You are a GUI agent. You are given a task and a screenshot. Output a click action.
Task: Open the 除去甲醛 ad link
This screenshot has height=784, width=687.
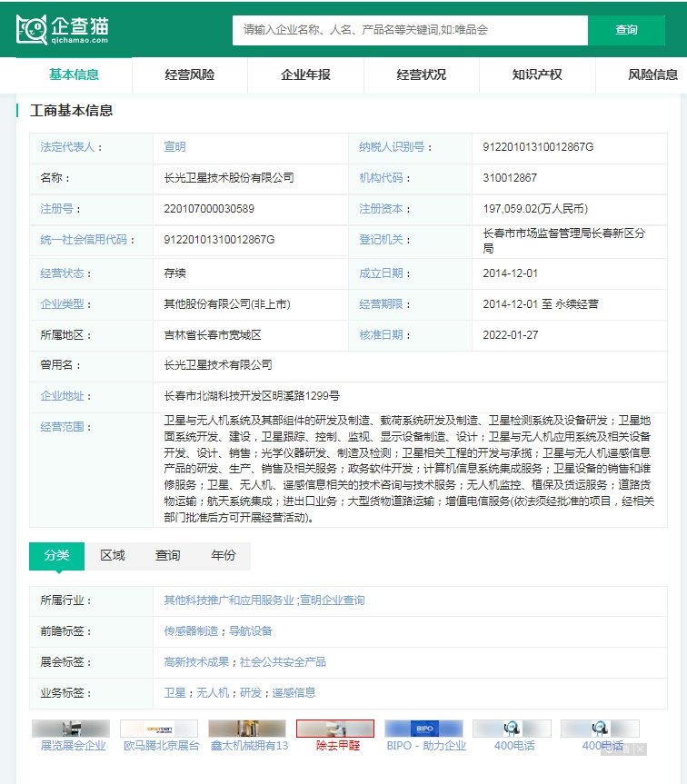pyautogui.click(x=338, y=747)
